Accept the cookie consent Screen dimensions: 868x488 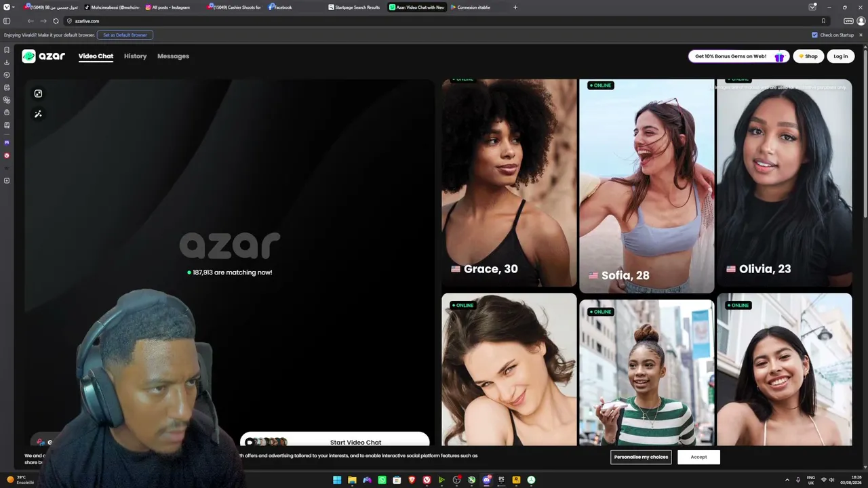pos(698,457)
